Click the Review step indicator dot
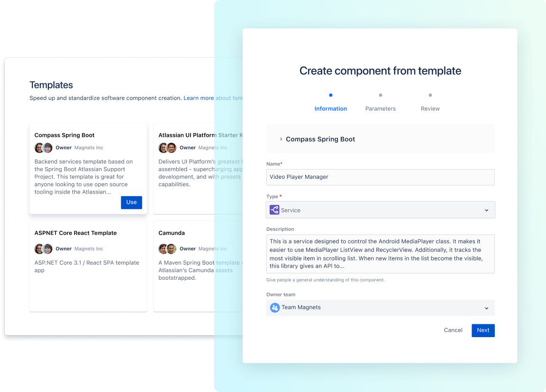Image resolution: width=546 pixels, height=392 pixels. coord(430,95)
